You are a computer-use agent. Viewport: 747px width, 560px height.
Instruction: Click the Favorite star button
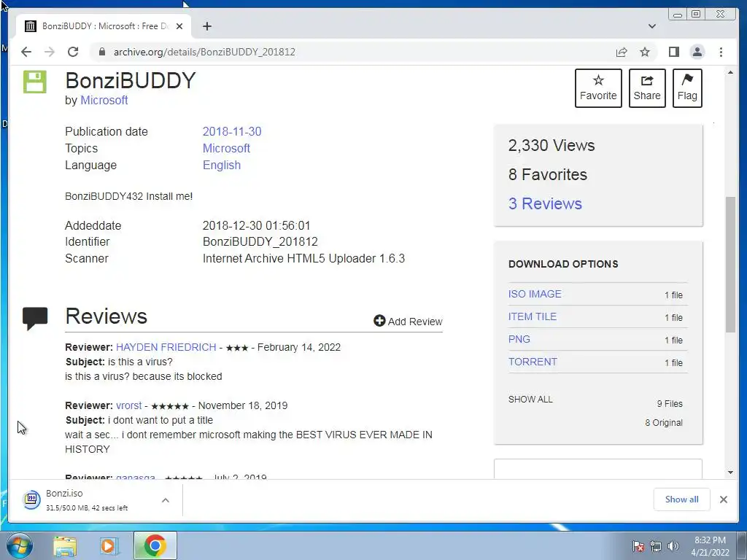pos(598,88)
